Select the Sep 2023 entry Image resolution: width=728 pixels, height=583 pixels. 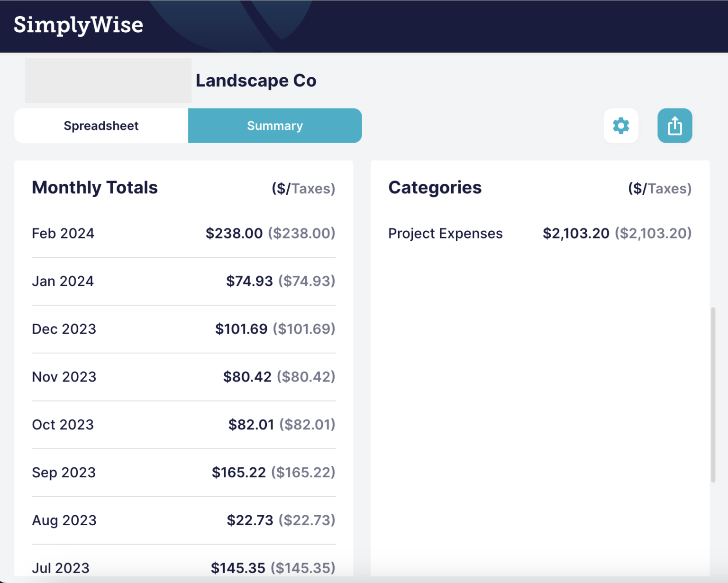coord(183,472)
